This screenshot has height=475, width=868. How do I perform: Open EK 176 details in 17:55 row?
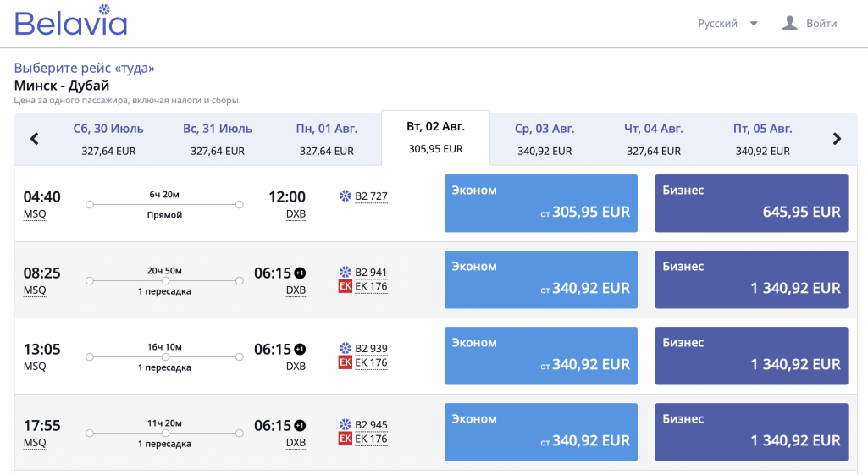[x=371, y=439]
